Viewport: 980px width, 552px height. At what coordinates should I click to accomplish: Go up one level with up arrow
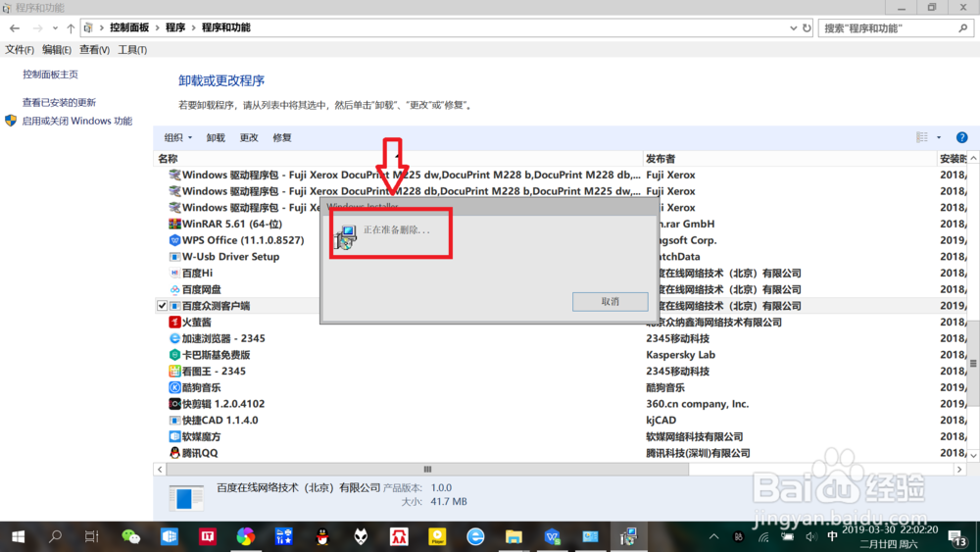point(71,28)
